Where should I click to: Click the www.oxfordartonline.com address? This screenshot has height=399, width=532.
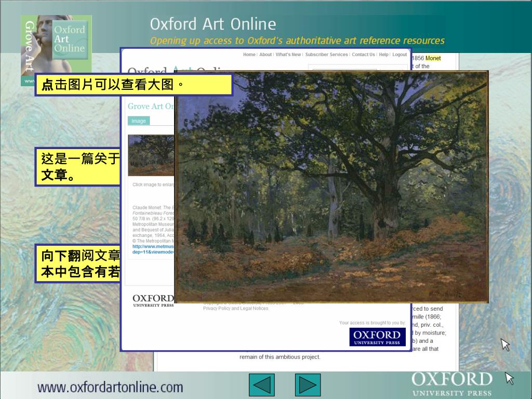tap(110, 387)
